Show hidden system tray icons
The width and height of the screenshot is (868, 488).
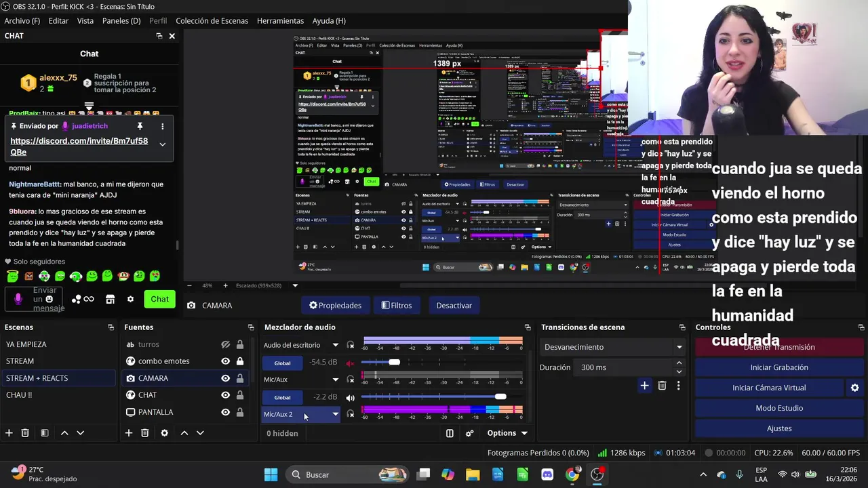point(703,474)
